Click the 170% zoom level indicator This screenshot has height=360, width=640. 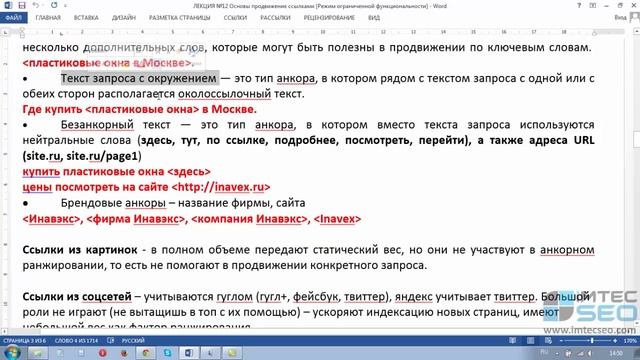click(630, 340)
